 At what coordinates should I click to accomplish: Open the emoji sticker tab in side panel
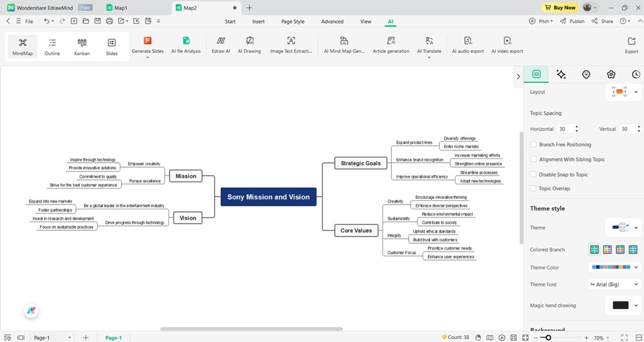(x=586, y=74)
